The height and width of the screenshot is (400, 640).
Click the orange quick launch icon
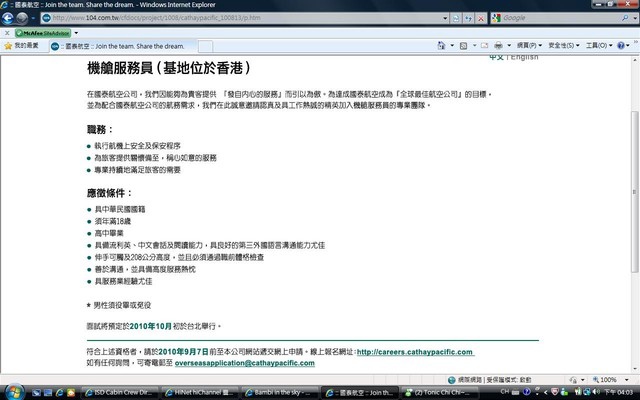71,392
